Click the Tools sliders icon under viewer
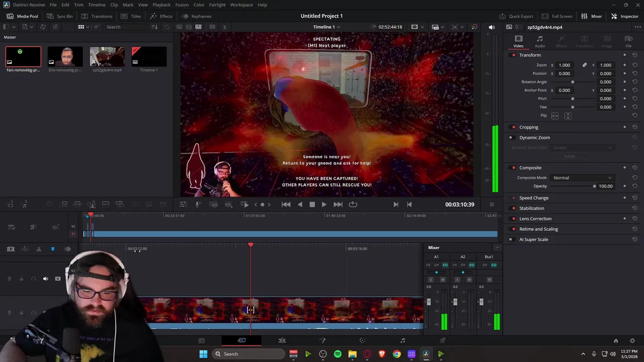The height and width of the screenshot is (362, 644). point(183,204)
